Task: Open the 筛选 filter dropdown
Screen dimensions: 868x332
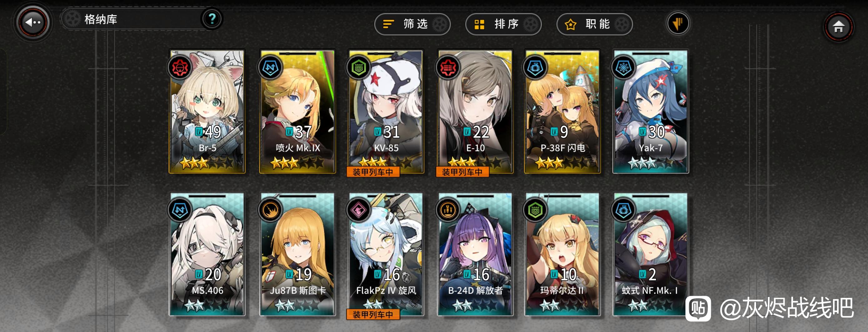Action: [412, 24]
